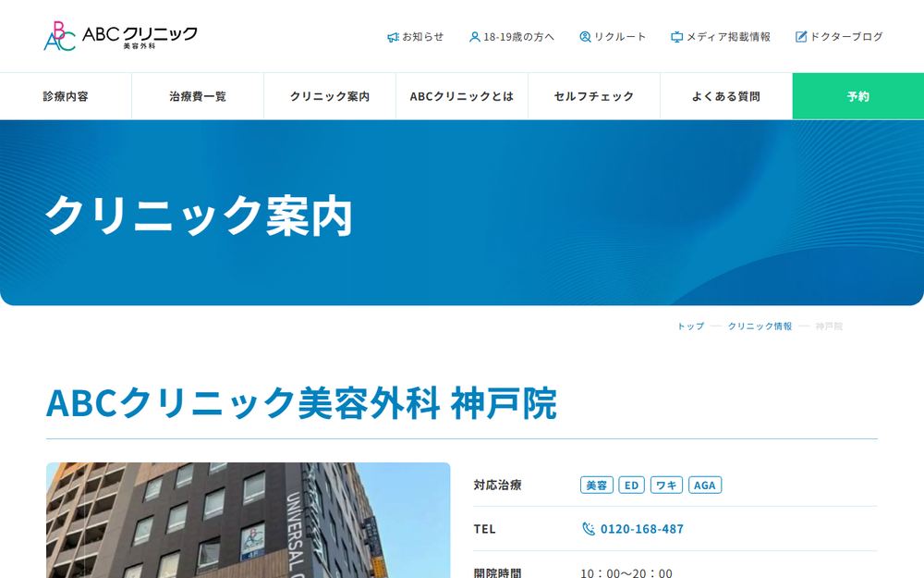Click the pencil icon beside ドクターブログ
Image resolution: width=924 pixels, height=578 pixels.
[x=801, y=37]
